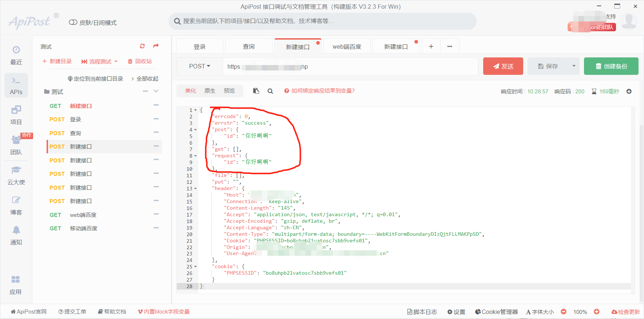Click 新建目录 to create directory
644x319 pixels.
[x=57, y=61]
